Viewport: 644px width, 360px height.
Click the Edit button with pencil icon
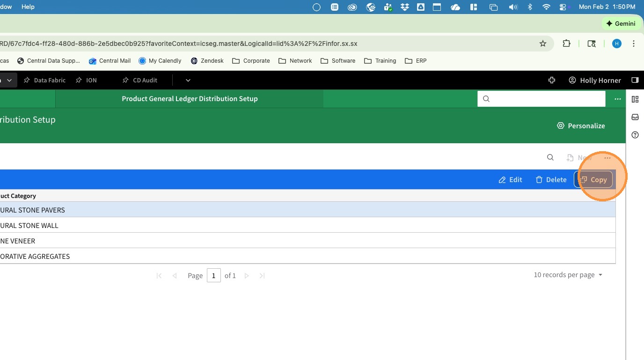click(x=510, y=180)
